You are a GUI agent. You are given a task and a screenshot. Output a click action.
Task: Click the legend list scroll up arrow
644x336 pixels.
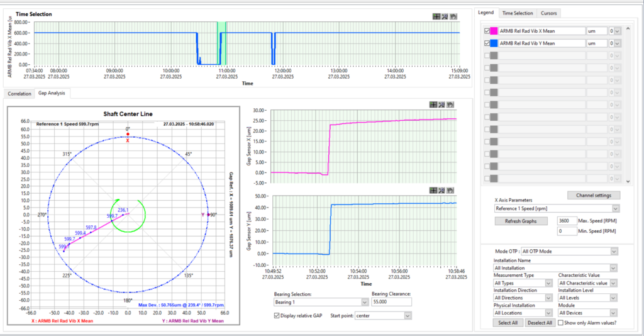[x=628, y=29]
